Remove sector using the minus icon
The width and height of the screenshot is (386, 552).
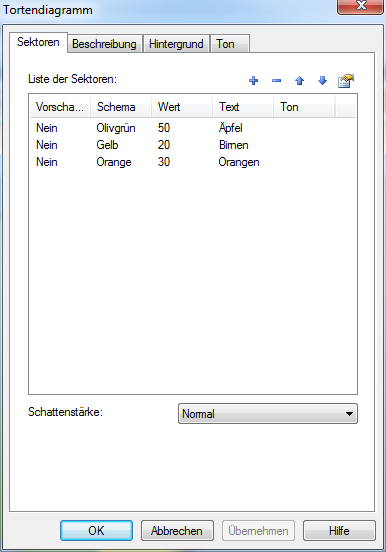click(x=276, y=81)
